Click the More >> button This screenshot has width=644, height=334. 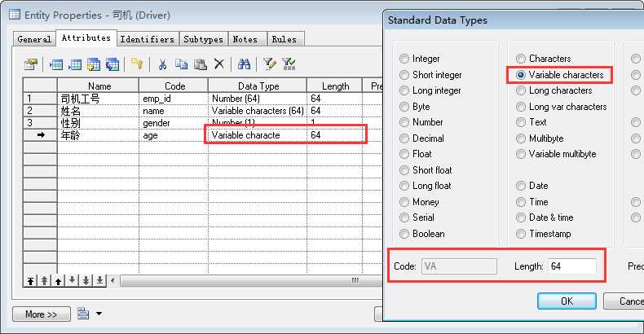pos(41,314)
